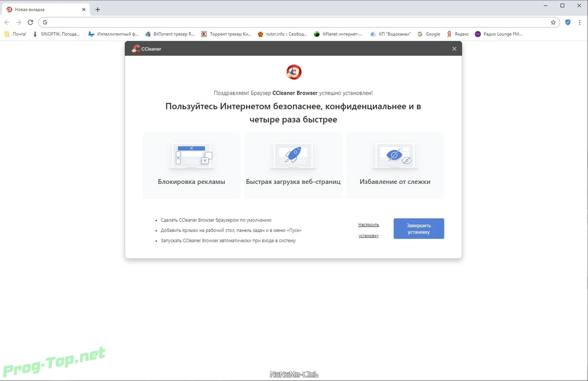Click the Блокировка рекламы card

click(x=192, y=166)
